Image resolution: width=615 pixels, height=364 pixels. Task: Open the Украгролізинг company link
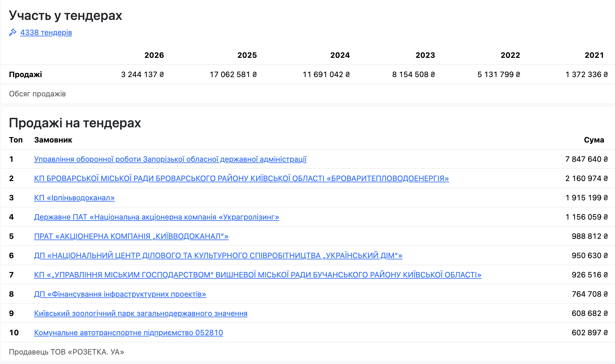click(x=157, y=217)
